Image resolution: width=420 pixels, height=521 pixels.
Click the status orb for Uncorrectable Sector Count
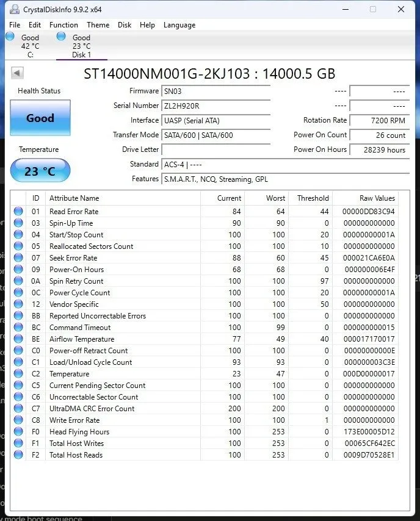click(18, 397)
